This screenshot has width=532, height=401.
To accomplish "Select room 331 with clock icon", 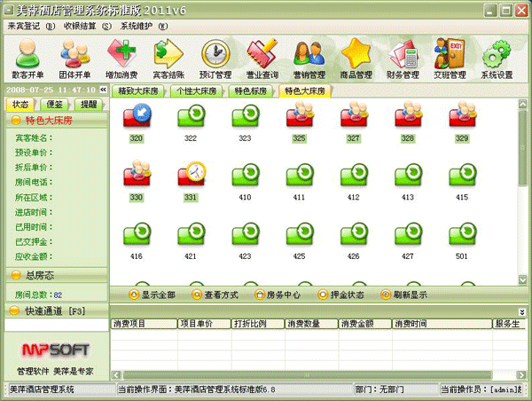I will pos(190,174).
